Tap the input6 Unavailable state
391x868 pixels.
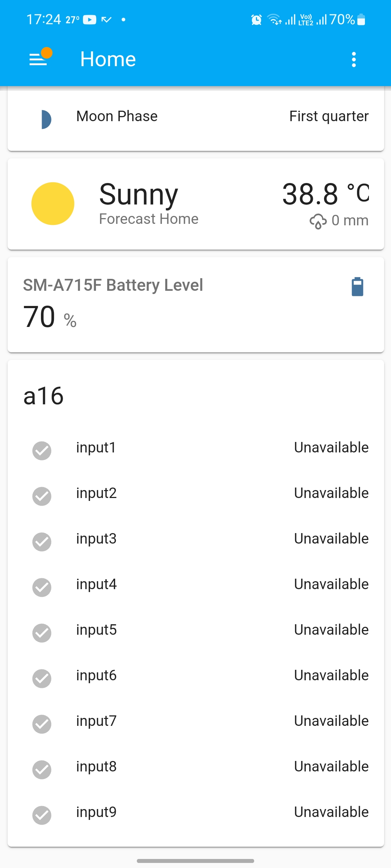tap(331, 676)
